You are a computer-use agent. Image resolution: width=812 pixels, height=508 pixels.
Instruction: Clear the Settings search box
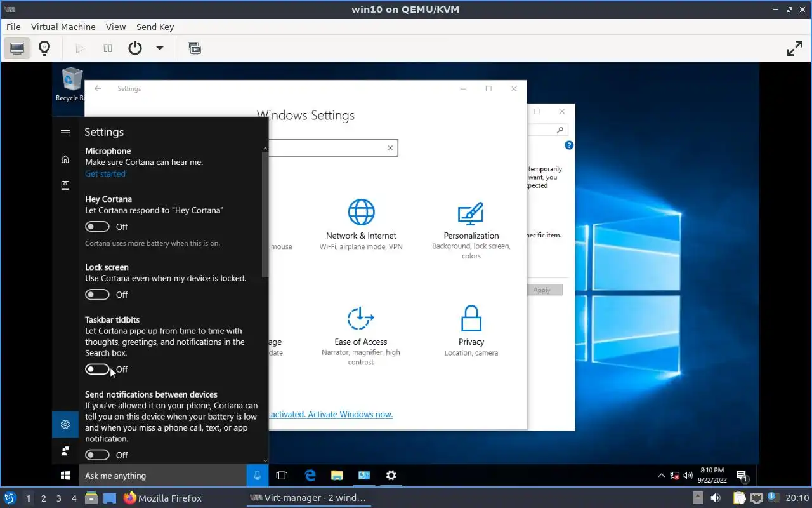click(x=390, y=148)
